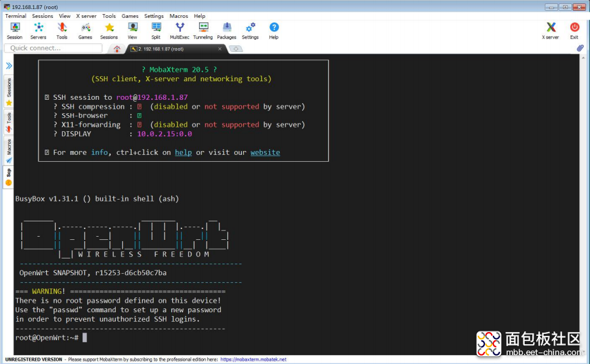Click the UNREGISTERED VERSION status text

pyautogui.click(x=34, y=360)
